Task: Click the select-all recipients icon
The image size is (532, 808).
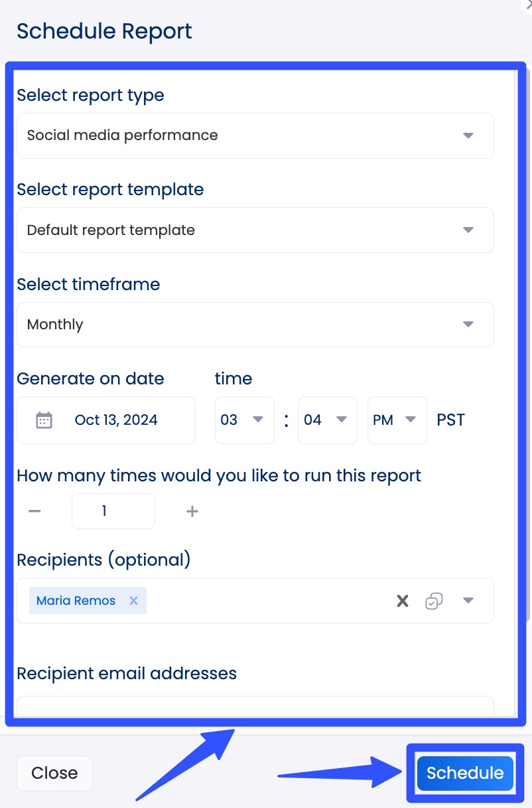Action: [x=434, y=600]
